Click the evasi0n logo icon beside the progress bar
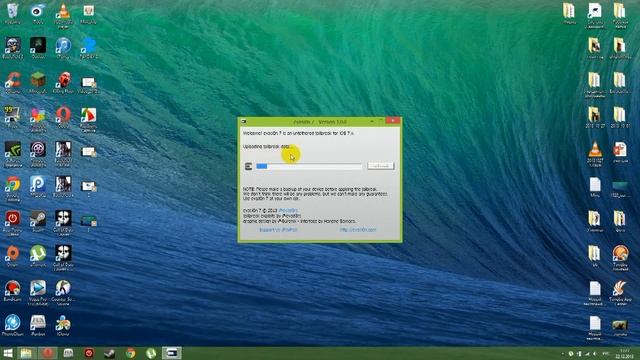The width and height of the screenshot is (640, 360). 248,166
